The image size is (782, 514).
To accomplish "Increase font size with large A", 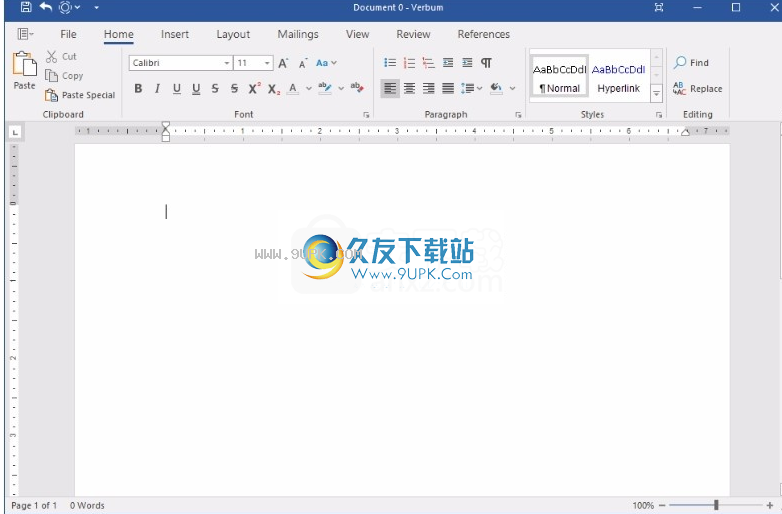I will pos(283,63).
